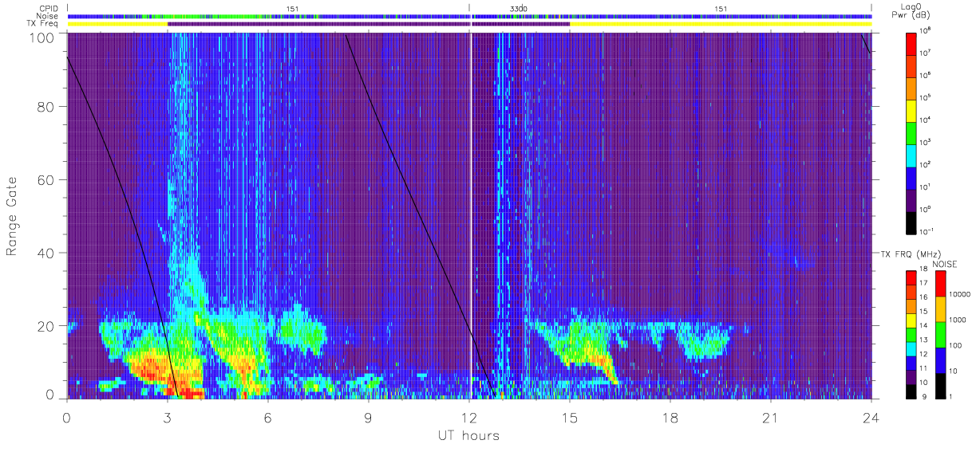Click the '20' tick on the Range Gate axis
This screenshot has width=980, height=452.
tap(45, 325)
